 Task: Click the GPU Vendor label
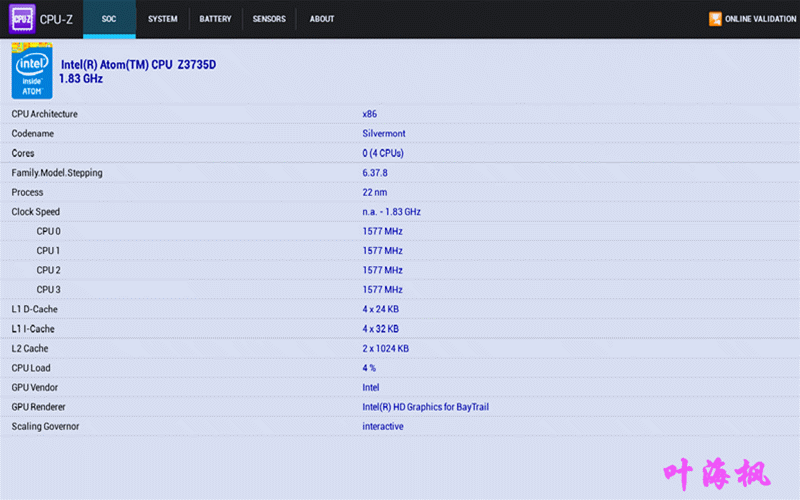pyautogui.click(x=34, y=387)
